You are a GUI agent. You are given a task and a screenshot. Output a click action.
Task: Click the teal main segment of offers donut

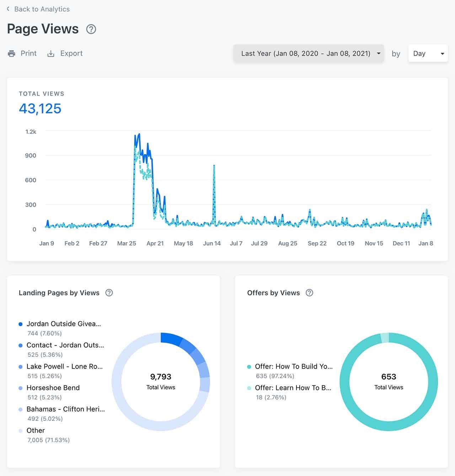389,426
